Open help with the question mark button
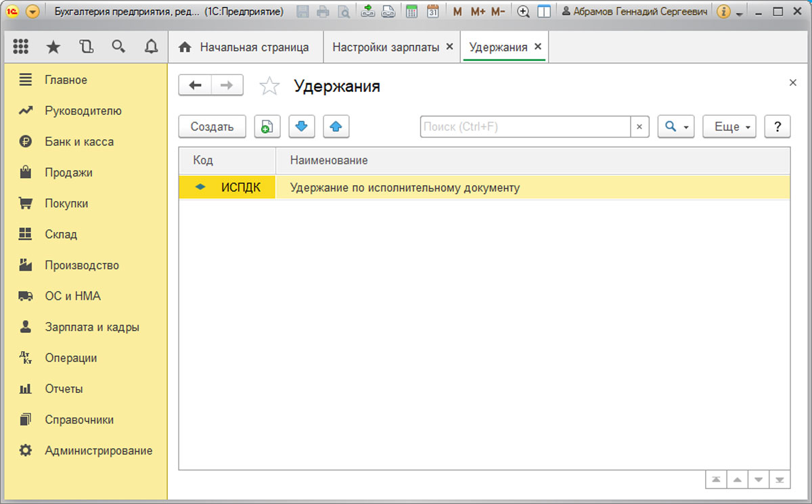The width and height of the screenshot is (812, 504). click(777, 127)
